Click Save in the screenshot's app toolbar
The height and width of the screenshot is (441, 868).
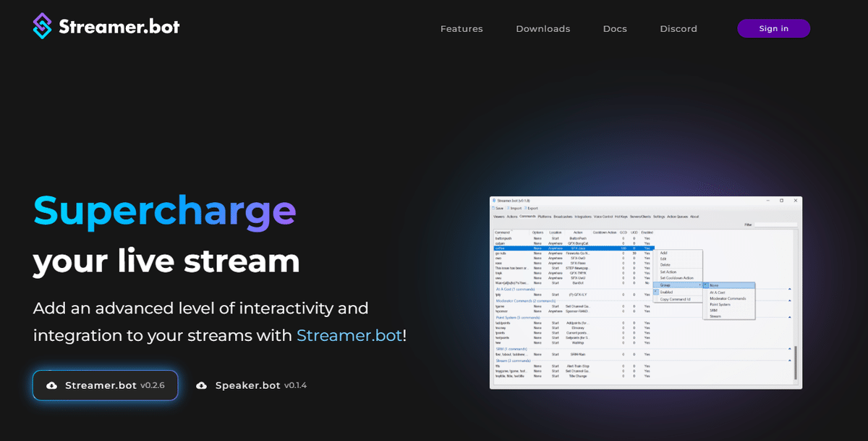[x=498, y=208]
